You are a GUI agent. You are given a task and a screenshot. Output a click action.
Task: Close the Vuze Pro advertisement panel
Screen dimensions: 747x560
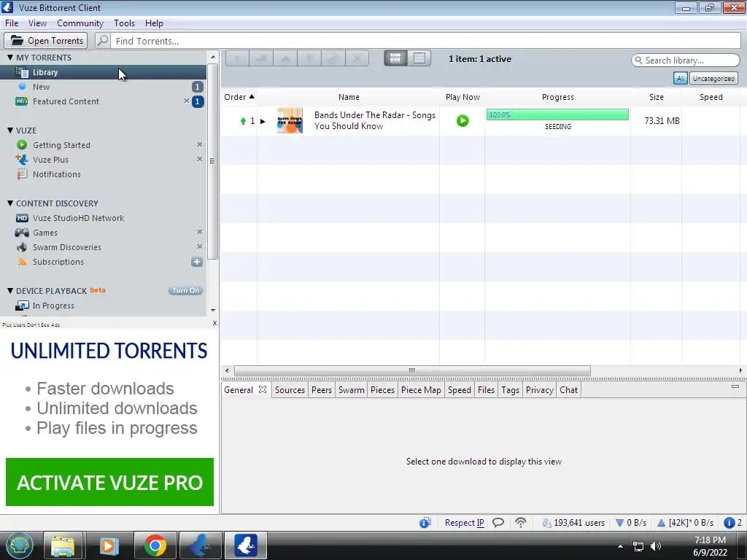tap(214, 323)
